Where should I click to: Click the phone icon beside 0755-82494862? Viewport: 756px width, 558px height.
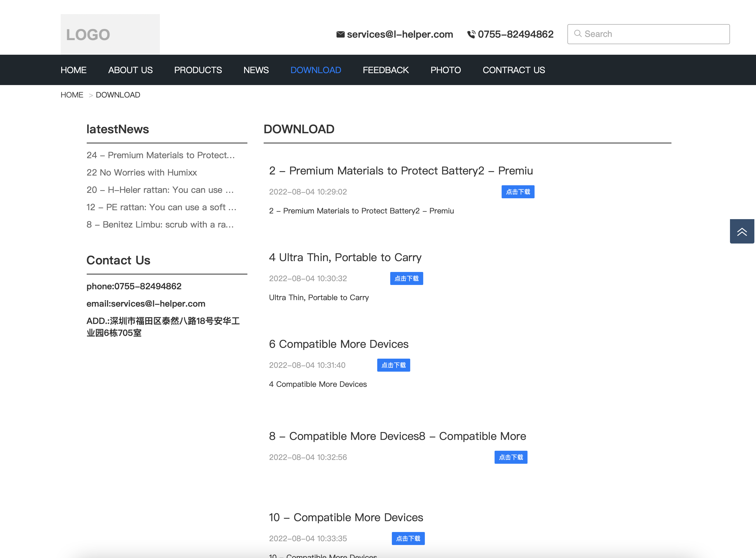[x=471, y=34]
